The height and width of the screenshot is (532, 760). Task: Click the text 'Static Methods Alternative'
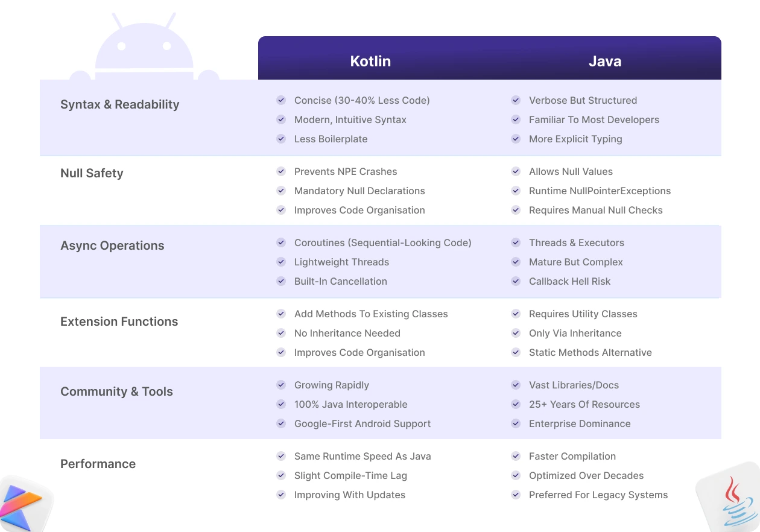[591, 352]
